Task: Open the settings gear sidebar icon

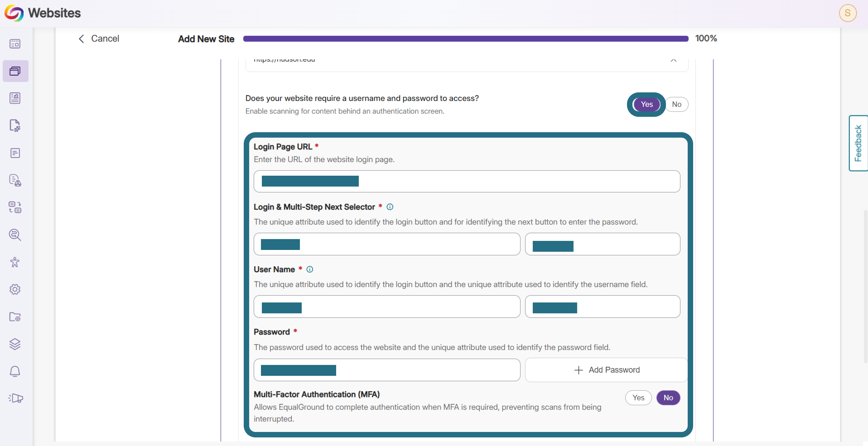Action: 15,289
